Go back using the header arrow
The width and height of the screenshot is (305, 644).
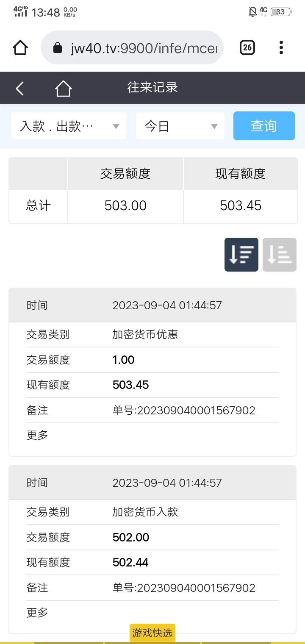[19, 88]
